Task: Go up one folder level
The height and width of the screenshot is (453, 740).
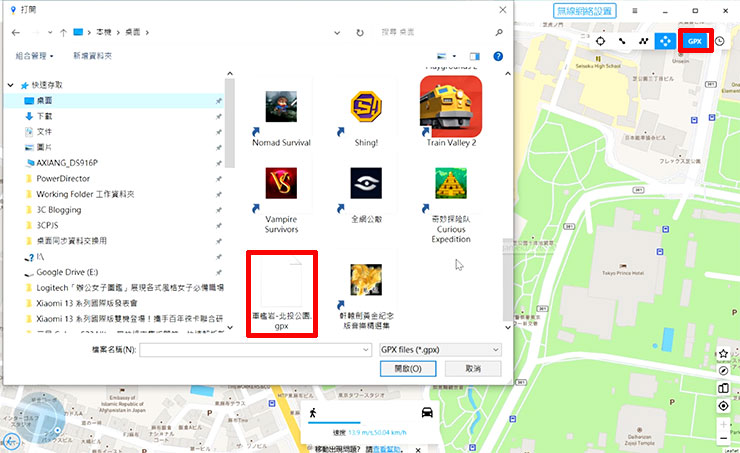Action: pyautogui.click(x=63, y=32)
